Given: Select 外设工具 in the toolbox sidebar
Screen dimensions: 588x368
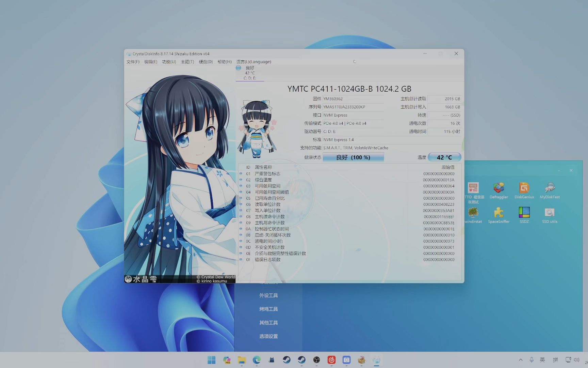Looking at the screenshot, I should (268, 295).
